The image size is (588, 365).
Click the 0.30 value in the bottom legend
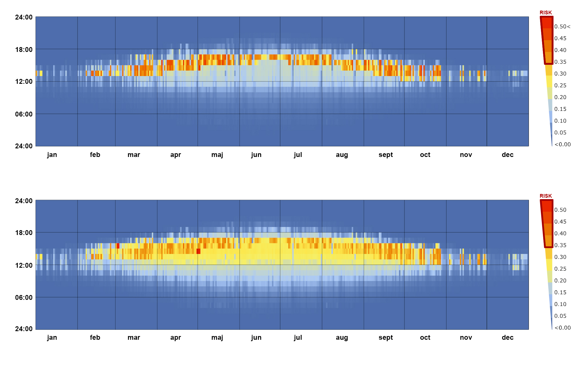[560, 257]
